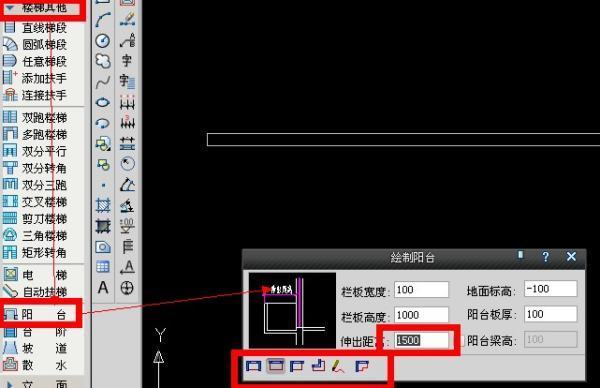This screenshot has width=600, height=388.
Task: Click the angle dimension icon
Action: pos(127,185)
